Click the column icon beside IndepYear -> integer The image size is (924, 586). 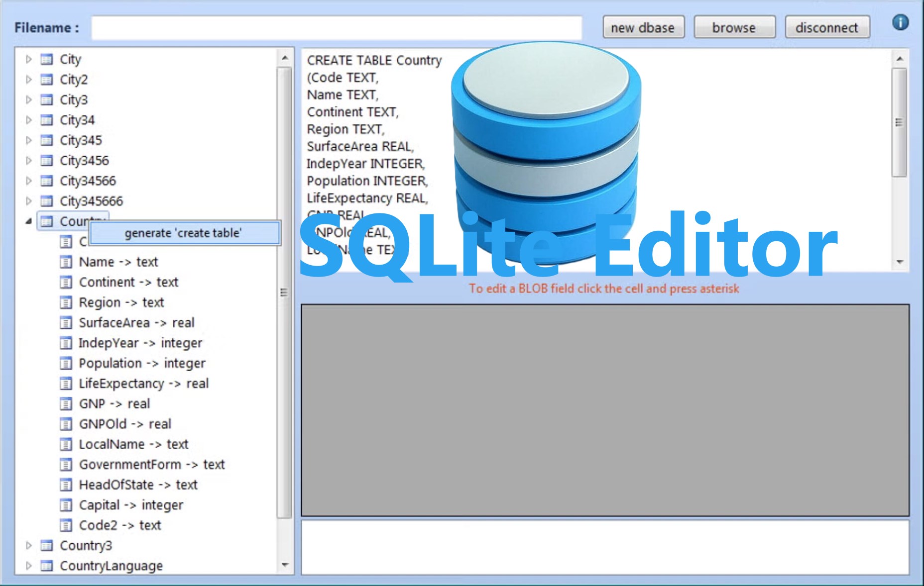66,343
